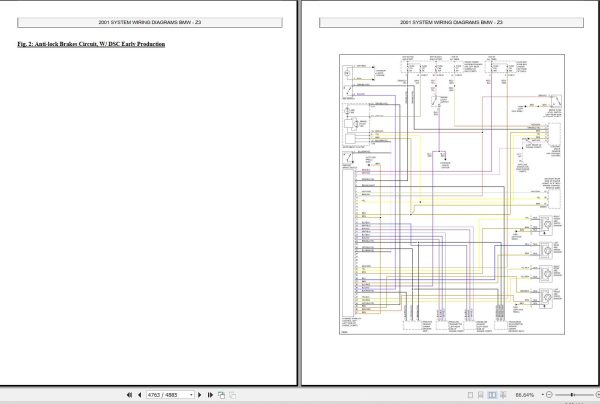This screenshot has height=404, width=600.
Task: Select two-page facing view
Action: (492, 395)
